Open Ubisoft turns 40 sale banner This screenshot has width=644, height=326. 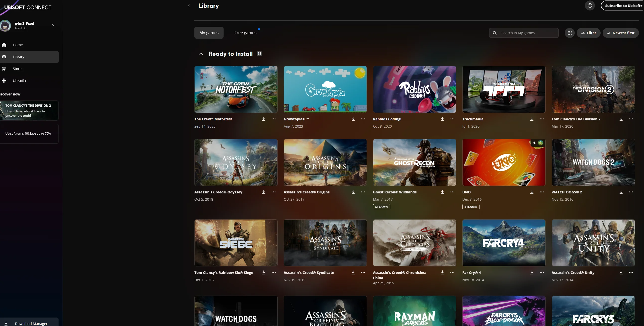tap(29, 134)
